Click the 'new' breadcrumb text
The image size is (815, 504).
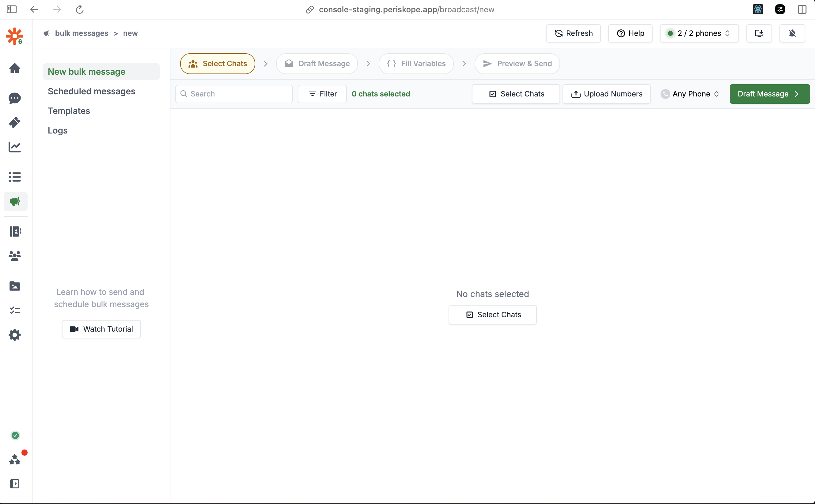(131, 33)
